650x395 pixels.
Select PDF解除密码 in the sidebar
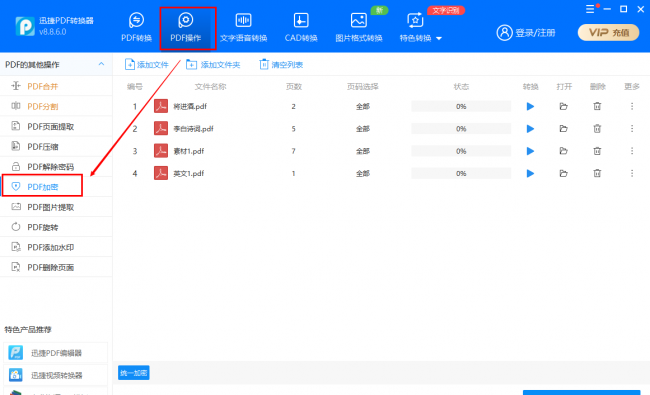point(56,167)
